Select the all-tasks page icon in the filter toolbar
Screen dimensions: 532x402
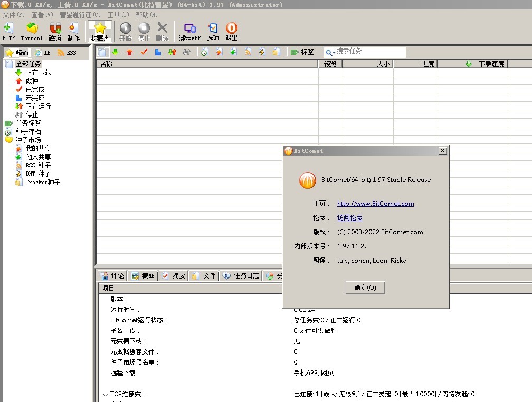click(x=102, y=52)
